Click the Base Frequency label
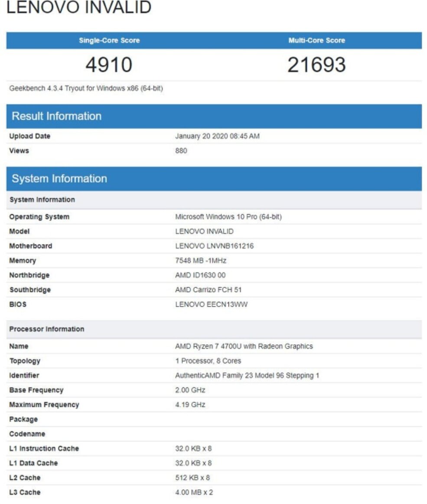The height and width of the screenshot is (504, 427). [36, 390]
